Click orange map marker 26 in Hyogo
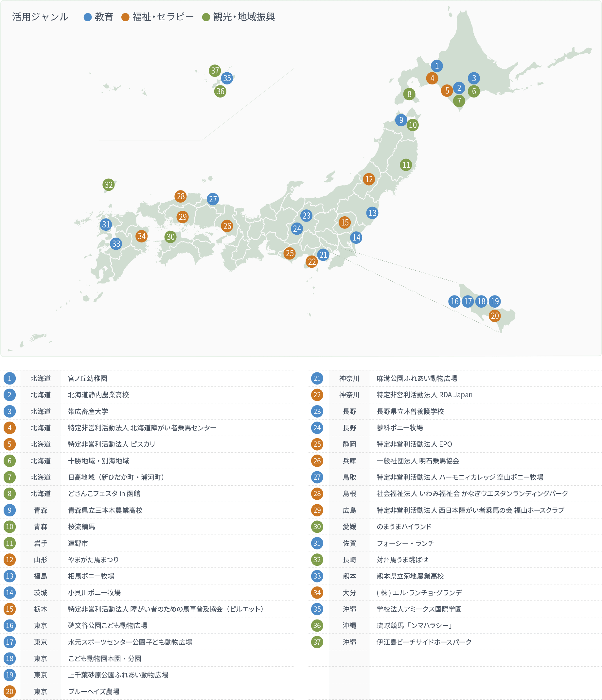The image size is (602, 700). [227, 226]
